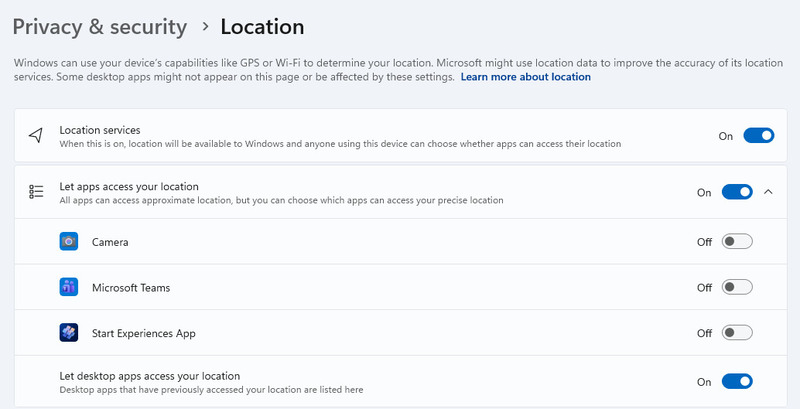Screen dimensions: 800x409
Task: Click the Location services heading text
Action: (x=100, y=130)
